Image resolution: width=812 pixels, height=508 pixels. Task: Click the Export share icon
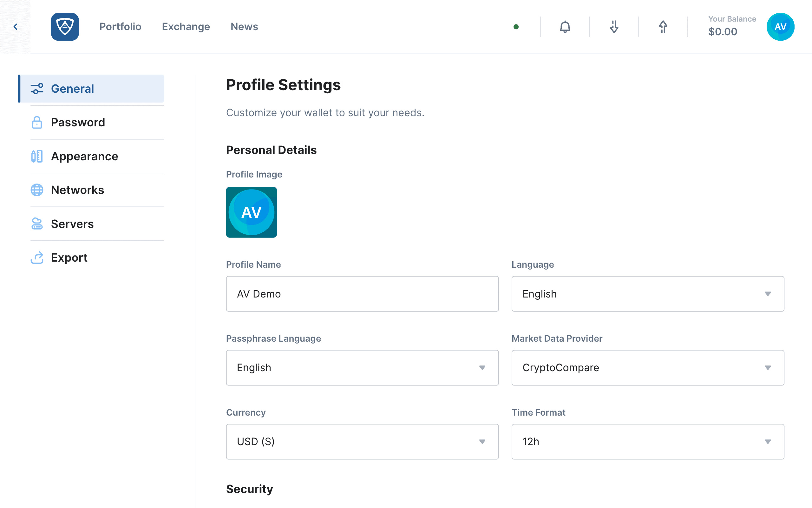point(37,258)
